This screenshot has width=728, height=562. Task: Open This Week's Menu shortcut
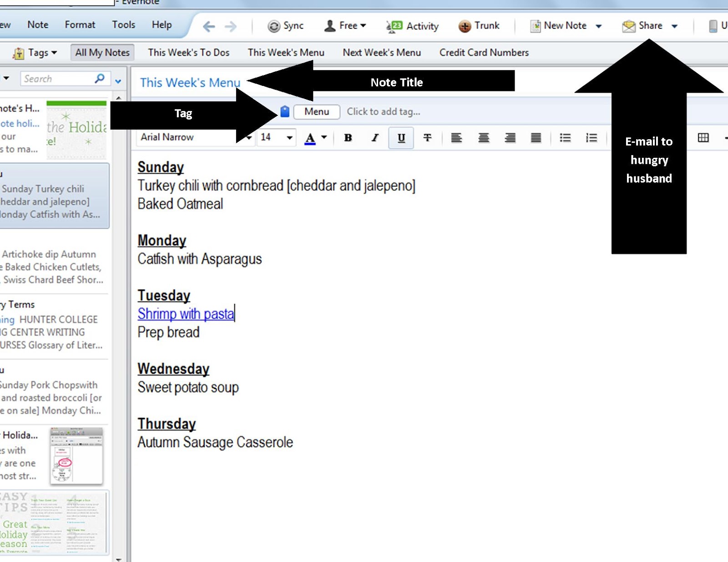286,53
